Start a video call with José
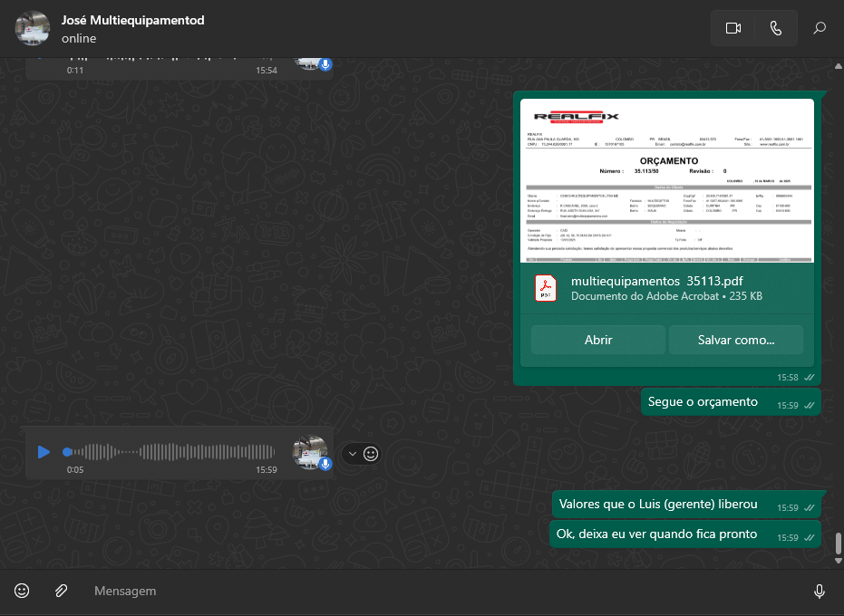The image size is (844, 616). (733, 28)
